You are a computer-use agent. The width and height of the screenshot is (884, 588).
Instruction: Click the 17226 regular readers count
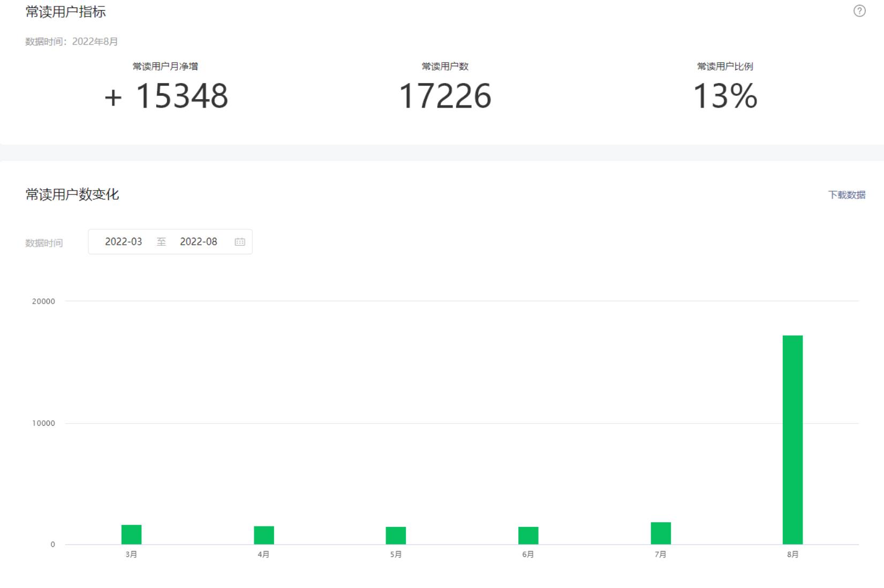pos(445,96)
